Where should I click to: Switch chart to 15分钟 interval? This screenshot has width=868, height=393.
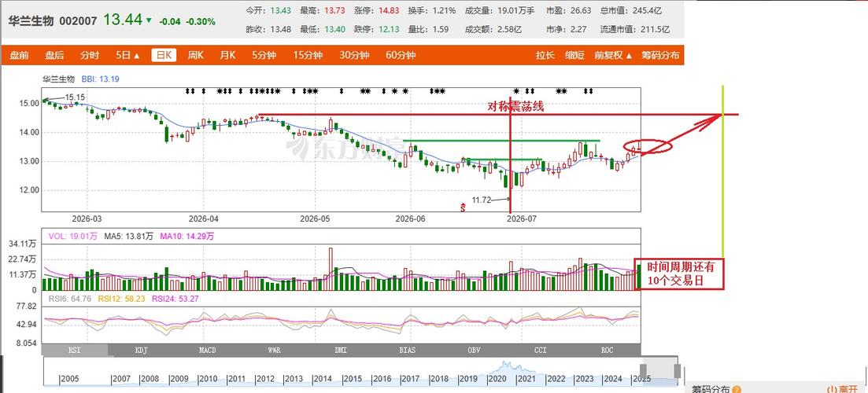[308, 55]
